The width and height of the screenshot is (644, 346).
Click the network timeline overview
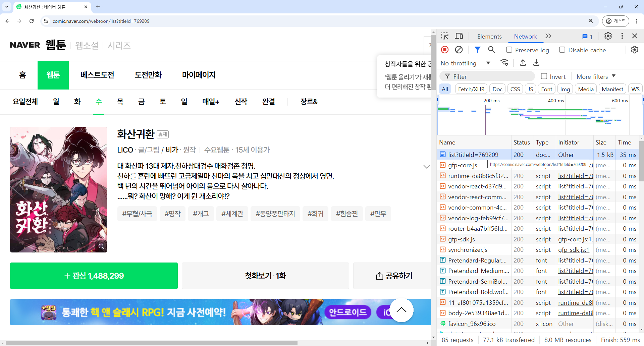540,116
